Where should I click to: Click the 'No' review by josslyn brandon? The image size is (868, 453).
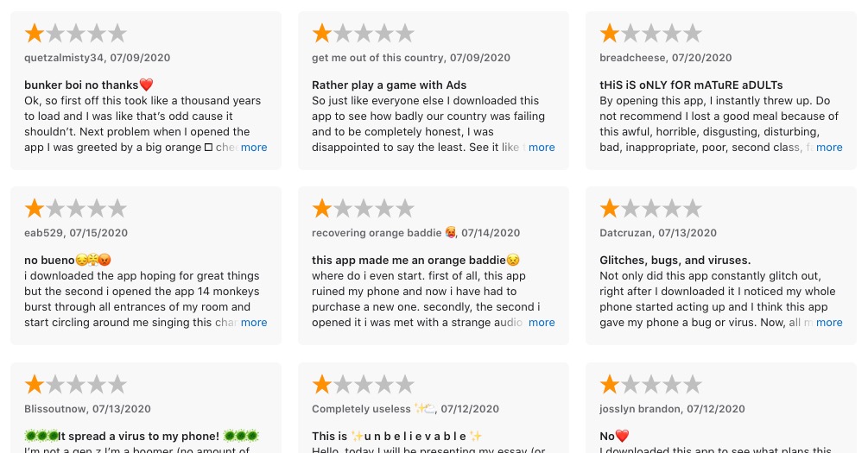(721, 408)
